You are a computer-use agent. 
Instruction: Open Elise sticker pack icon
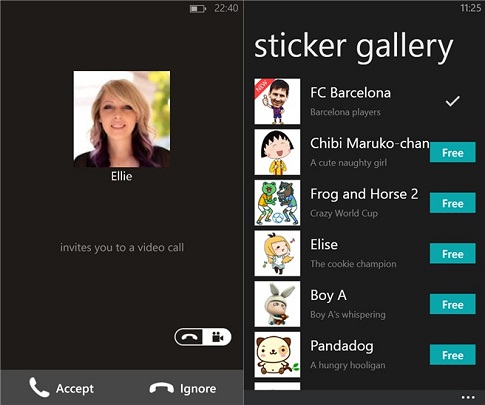(x=277, y=253)
